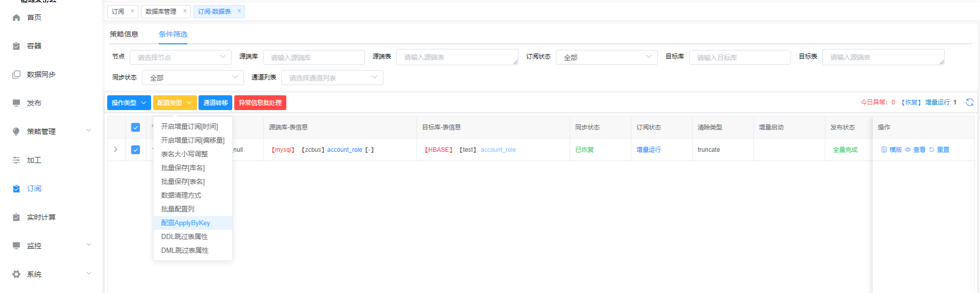Click the red 异常信息批处理 button

coord(260,103)
